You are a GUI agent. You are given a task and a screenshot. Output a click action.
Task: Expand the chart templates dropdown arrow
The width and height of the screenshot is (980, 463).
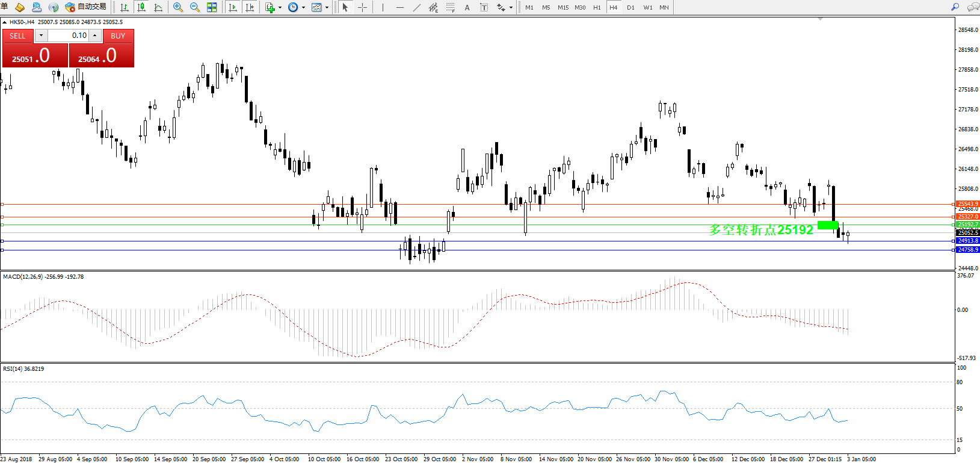(x=327, y=8)
